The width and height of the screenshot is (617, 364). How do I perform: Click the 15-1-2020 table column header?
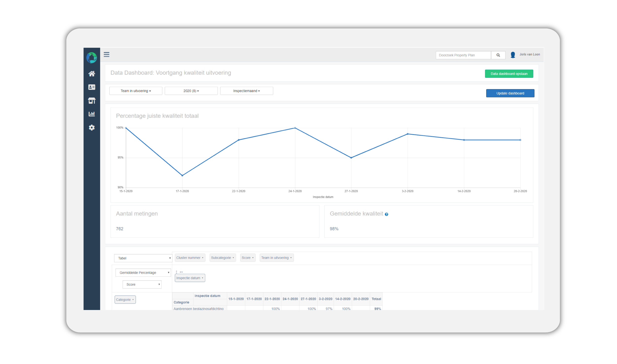236,299
